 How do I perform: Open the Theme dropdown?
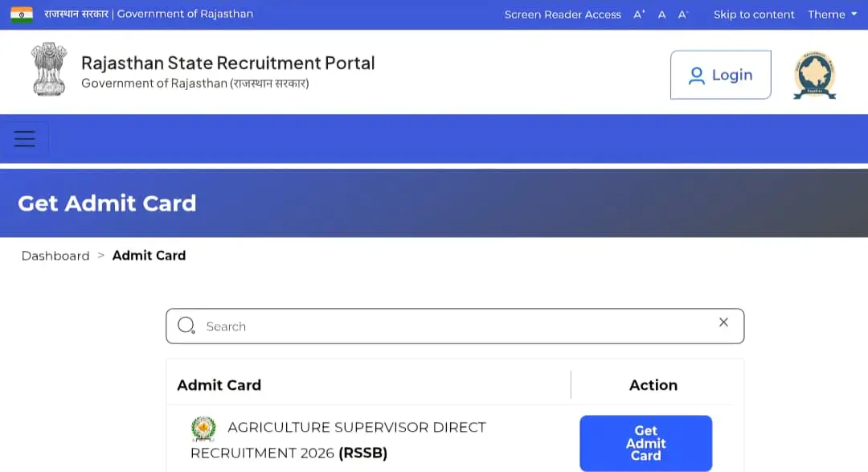832,14
